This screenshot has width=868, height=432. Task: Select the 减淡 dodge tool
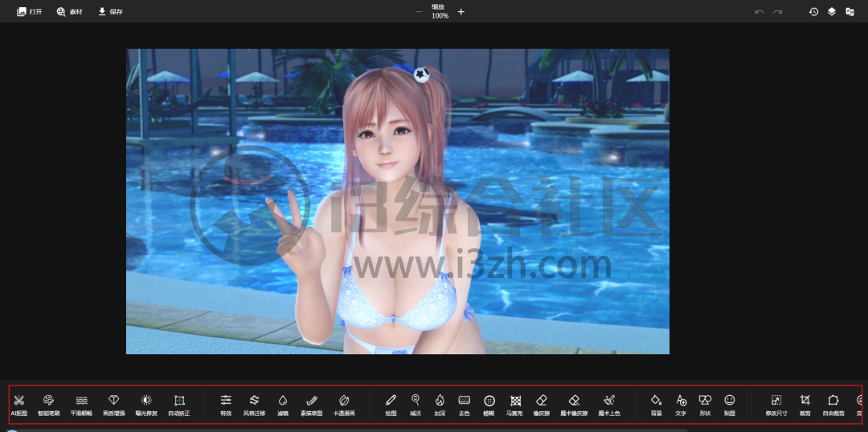pyautogui.click(x=416, y=405)
